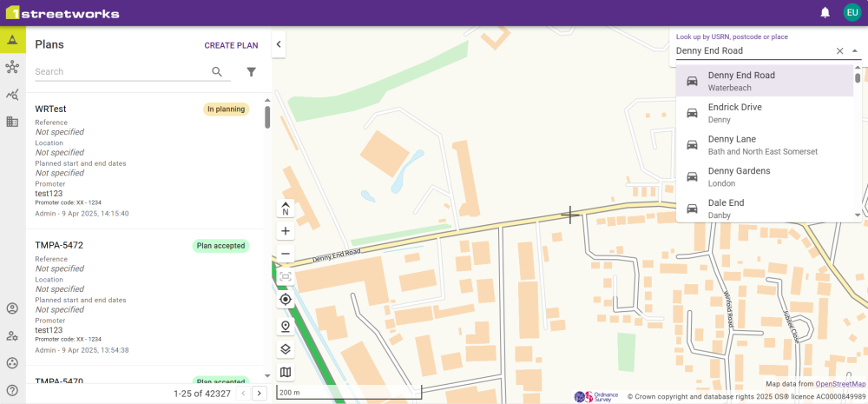Click the 1-25 of 42327 pagination text
The height and width of the screenshot is (404, 868).
(x=202, y=394)
